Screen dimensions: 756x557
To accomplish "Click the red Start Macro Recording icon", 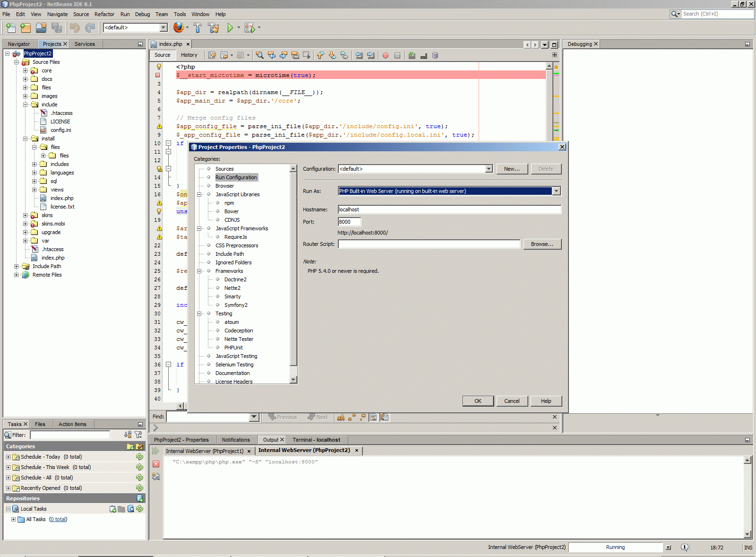I will [x=386, y=55].
